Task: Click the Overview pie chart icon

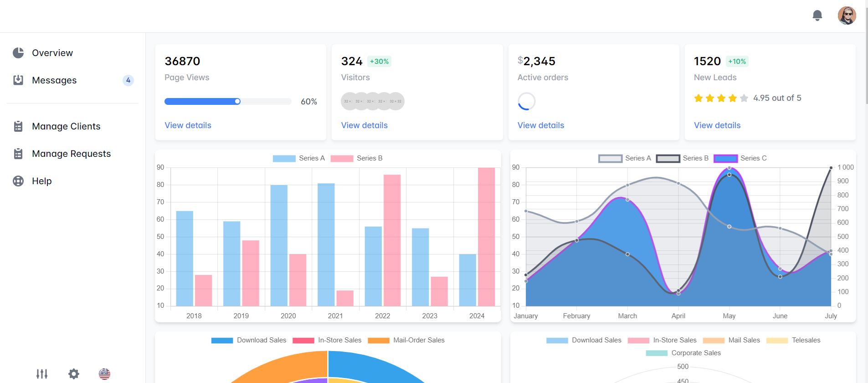Action: pos(18,53)
